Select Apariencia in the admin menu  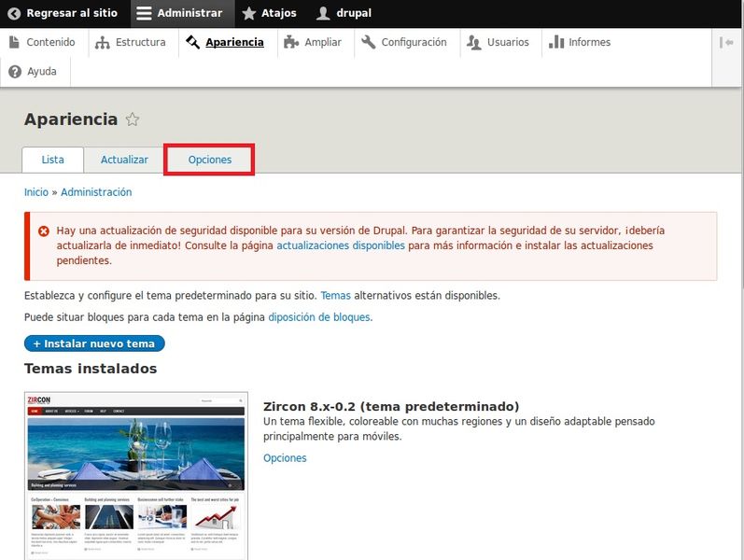point(225,42)
